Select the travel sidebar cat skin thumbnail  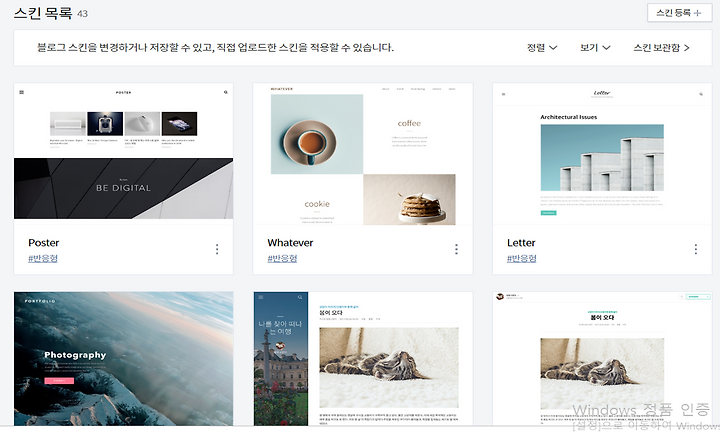coord(363,359)
